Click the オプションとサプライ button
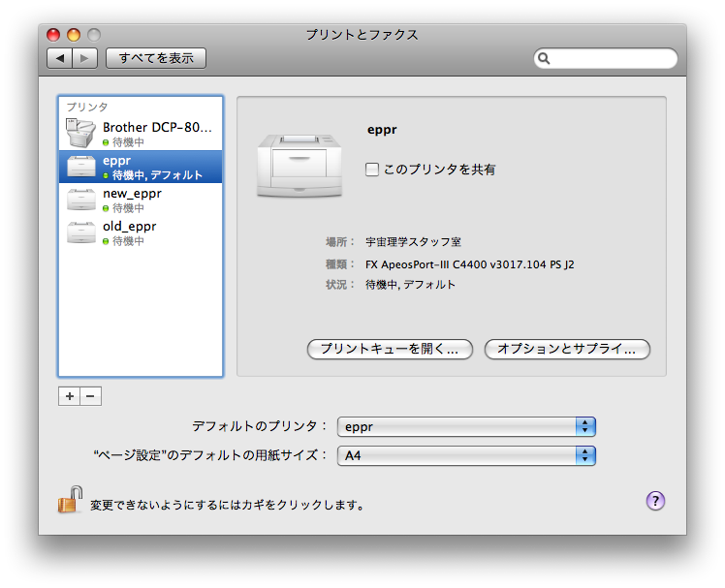This screenshot has height=588, width=725. click(x=567, y=349)
